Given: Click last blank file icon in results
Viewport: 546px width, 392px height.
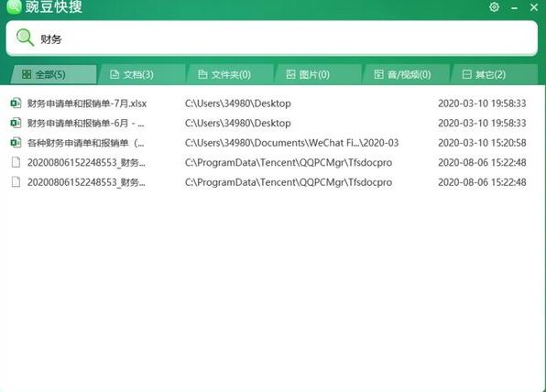Looking at the screenshot, I should coord(16,182).
